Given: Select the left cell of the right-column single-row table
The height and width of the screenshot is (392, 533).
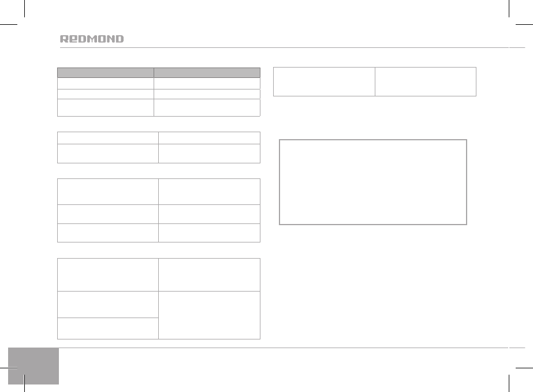Looking at the screenshot, I should (323, 81).
